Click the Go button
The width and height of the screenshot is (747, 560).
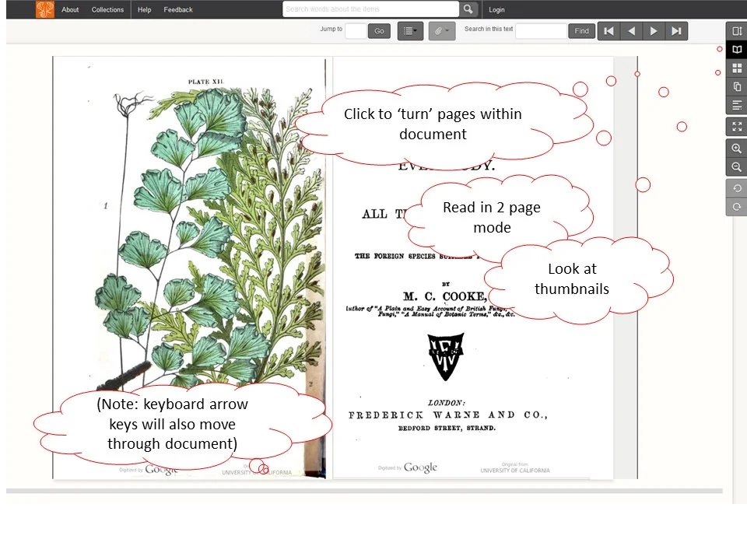click(x=379, y=31)
